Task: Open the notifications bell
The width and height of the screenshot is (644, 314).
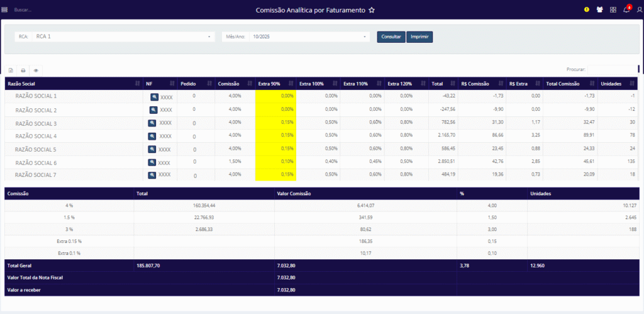Action: (x=626, y=10)
